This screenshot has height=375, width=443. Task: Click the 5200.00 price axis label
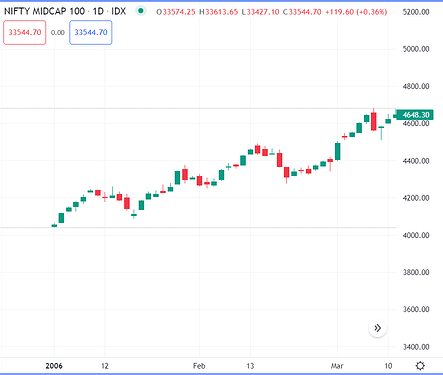(x=416, y=12)
